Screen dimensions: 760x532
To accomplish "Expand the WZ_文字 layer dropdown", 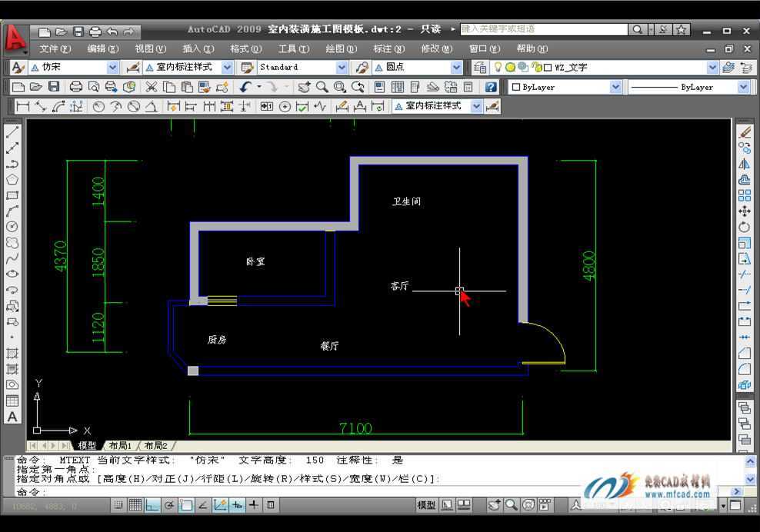I will point(712,68).
